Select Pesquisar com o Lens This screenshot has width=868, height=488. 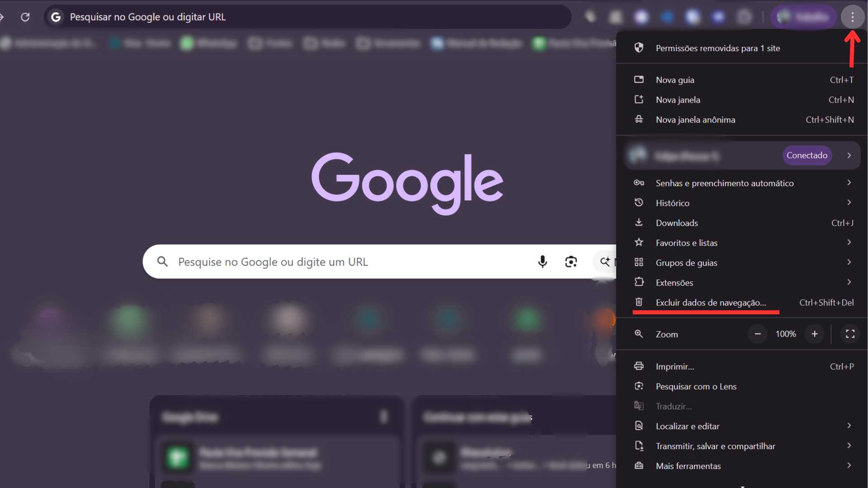(x=742, y=386)
